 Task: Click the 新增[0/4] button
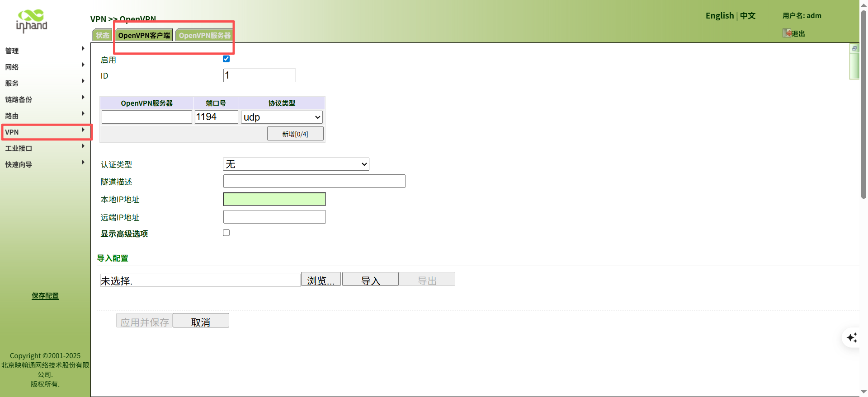[295, 134]
